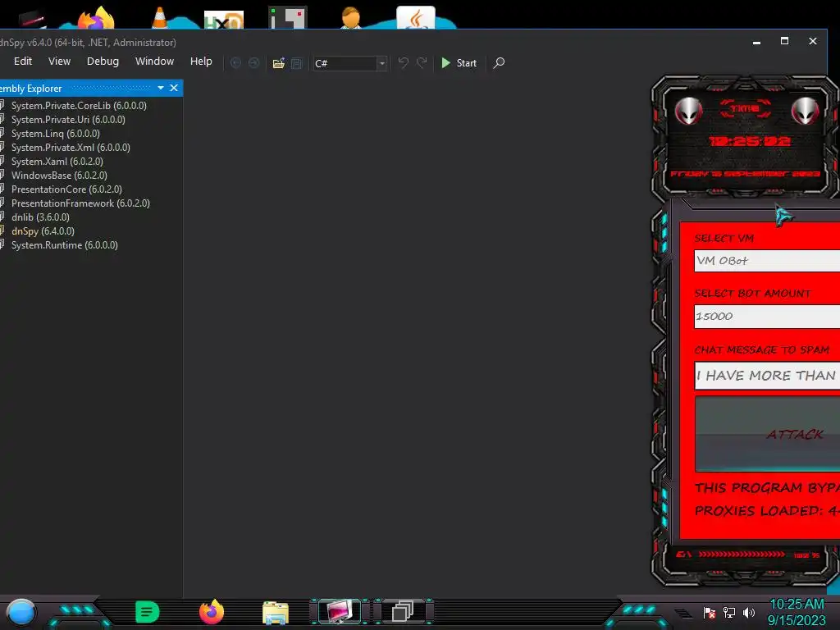
Task: Open the Start orb on the taskbar
Action: pyautogui.click(x=21, y=612)
